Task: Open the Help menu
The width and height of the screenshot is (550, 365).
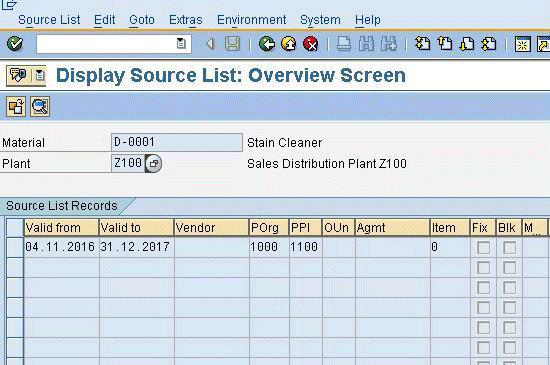Action: pos(368,20)
